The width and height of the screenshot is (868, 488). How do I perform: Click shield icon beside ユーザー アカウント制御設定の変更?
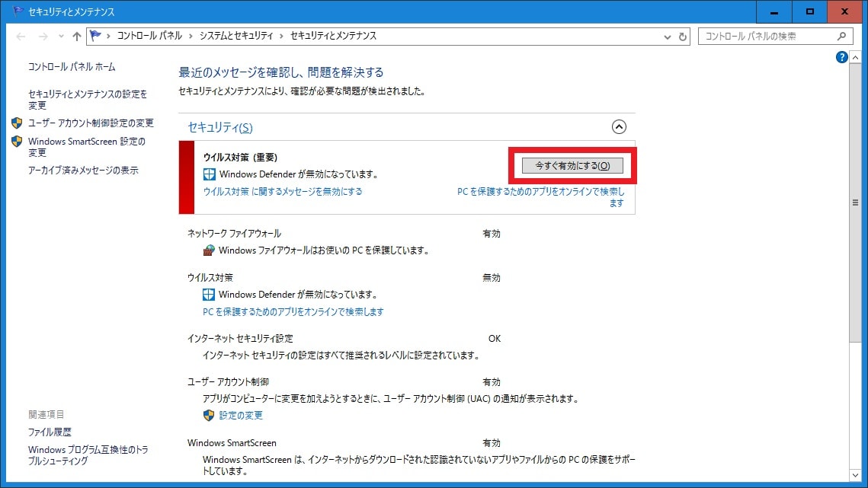(17, 123)
